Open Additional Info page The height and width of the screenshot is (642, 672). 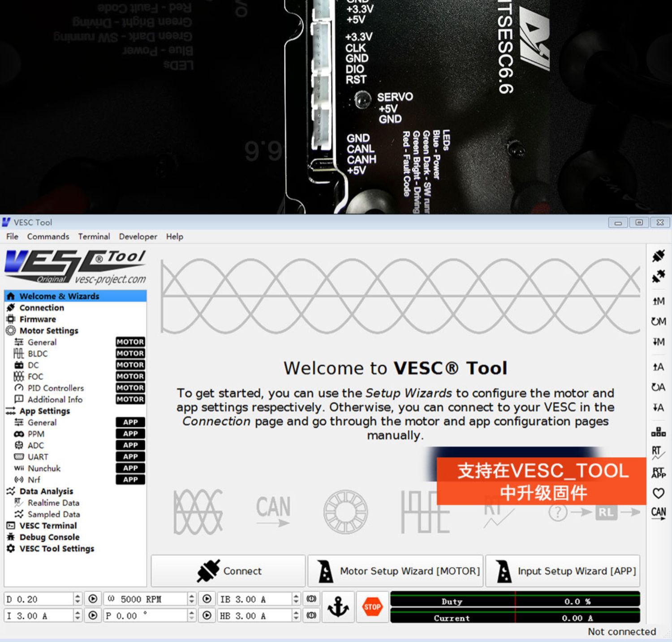(75, 399)
